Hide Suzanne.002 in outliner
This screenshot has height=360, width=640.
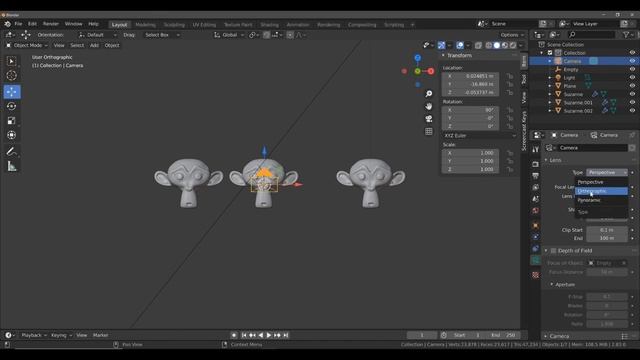632,111
